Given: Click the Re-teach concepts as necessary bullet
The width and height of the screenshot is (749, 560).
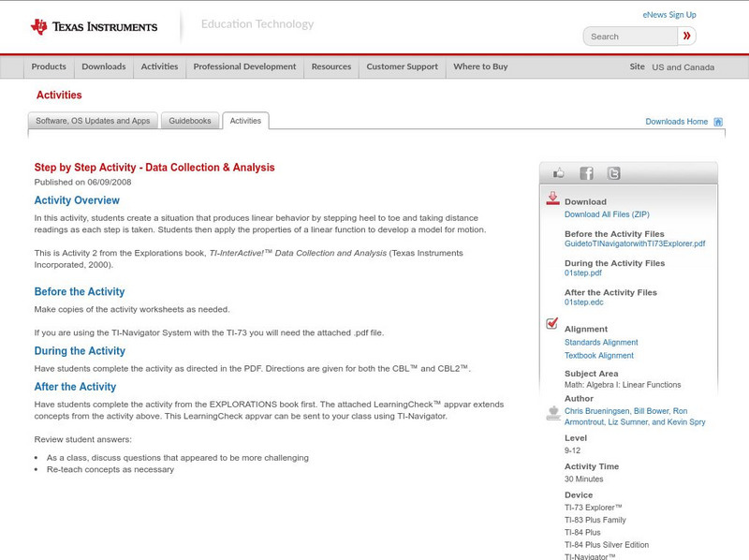Looking at the screenshot, I should 110,470.
